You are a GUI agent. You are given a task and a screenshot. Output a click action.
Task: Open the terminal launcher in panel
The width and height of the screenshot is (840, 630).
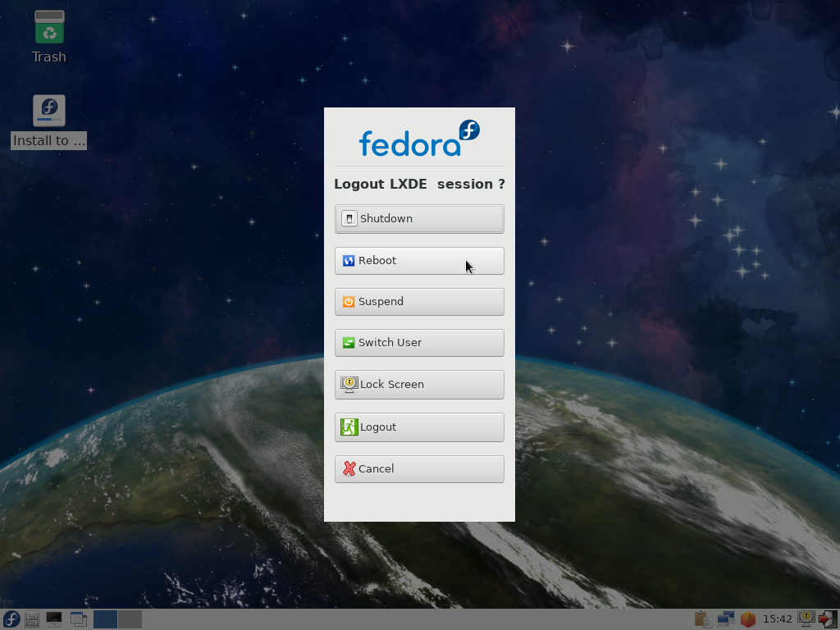click(54, 619)
